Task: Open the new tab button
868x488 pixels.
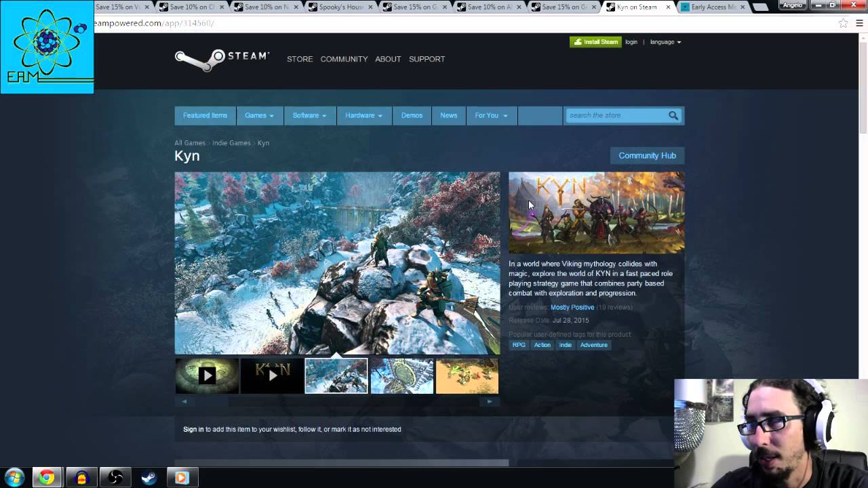Action: tap(760, 7)
